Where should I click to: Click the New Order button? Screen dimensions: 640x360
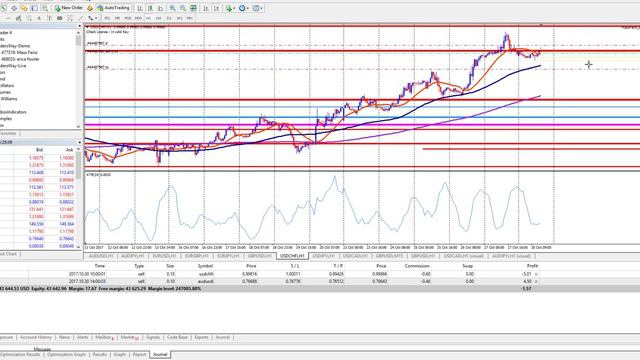coord(69,8)
